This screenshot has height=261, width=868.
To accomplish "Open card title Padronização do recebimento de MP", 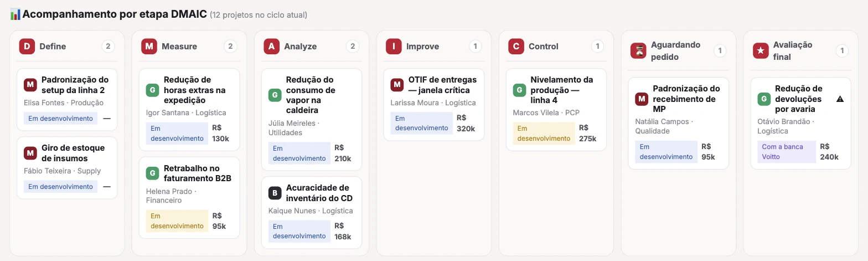I will [x=686, y=99].
